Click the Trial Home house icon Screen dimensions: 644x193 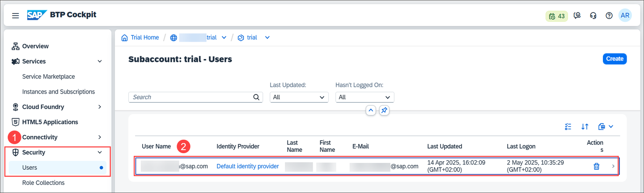click(125, 38)
